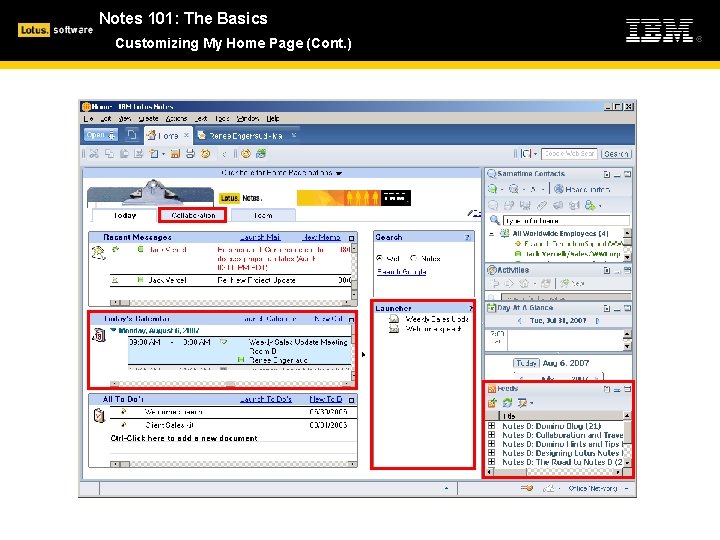The width and height of the screenshot is (720, 540).
Task: Click the Launch To Do's link
Action: point(266,399)
